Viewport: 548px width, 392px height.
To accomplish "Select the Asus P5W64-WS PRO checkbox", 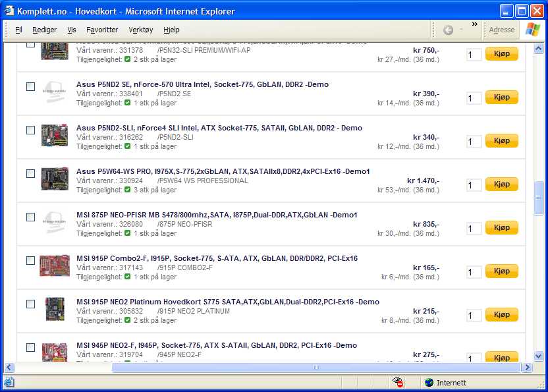I will coord(31,173).
